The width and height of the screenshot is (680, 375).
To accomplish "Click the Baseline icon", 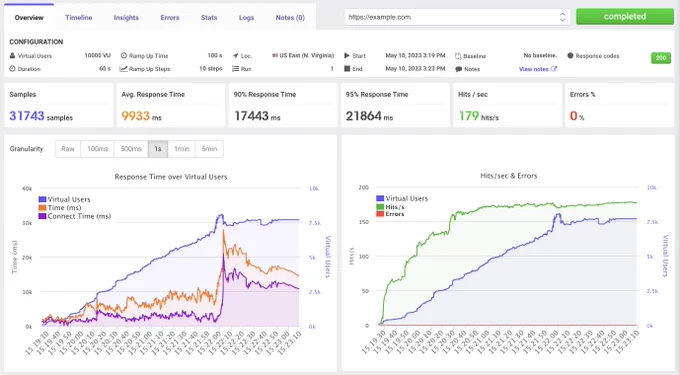I will click(458, 56).
